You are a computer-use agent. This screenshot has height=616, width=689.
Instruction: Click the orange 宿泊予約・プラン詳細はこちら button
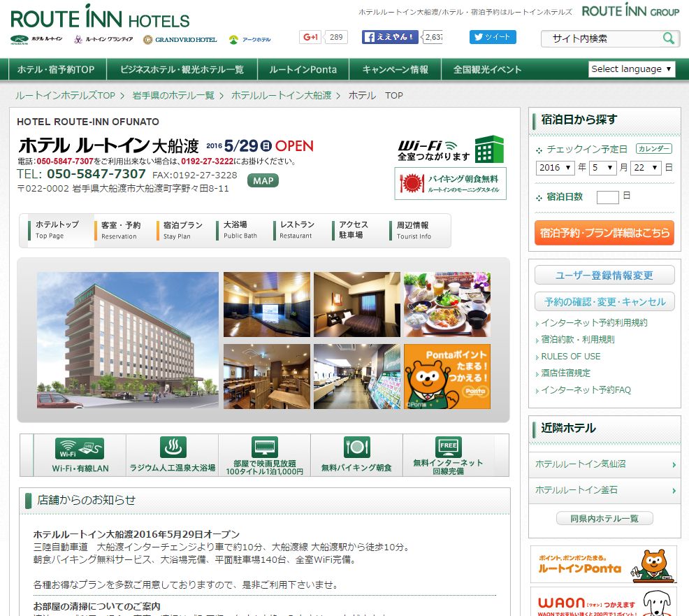[604, 233]
